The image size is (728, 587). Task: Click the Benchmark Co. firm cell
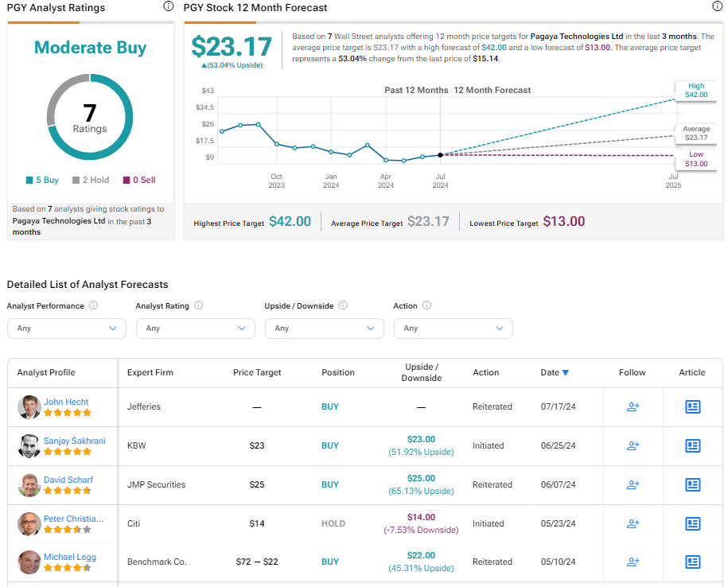click(157, 562)
